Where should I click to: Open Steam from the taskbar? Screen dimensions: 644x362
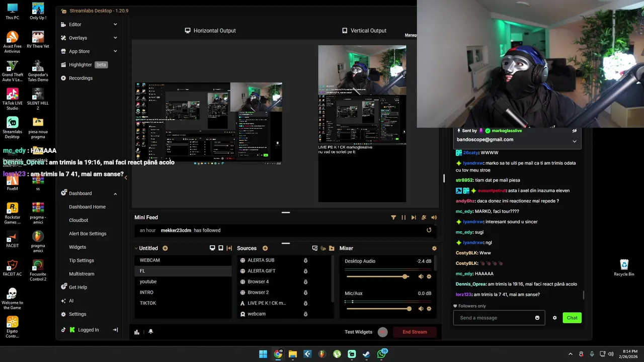pos(367,354)
